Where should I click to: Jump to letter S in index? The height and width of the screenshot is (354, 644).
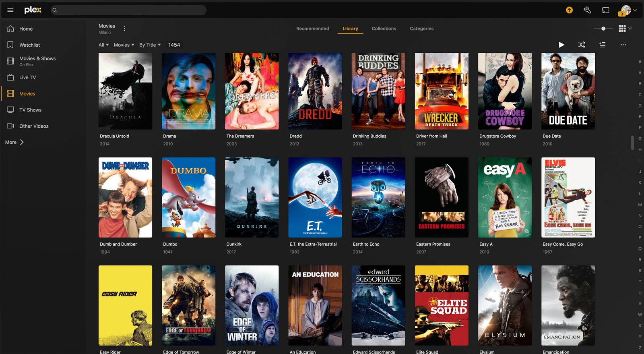(640, 271)
